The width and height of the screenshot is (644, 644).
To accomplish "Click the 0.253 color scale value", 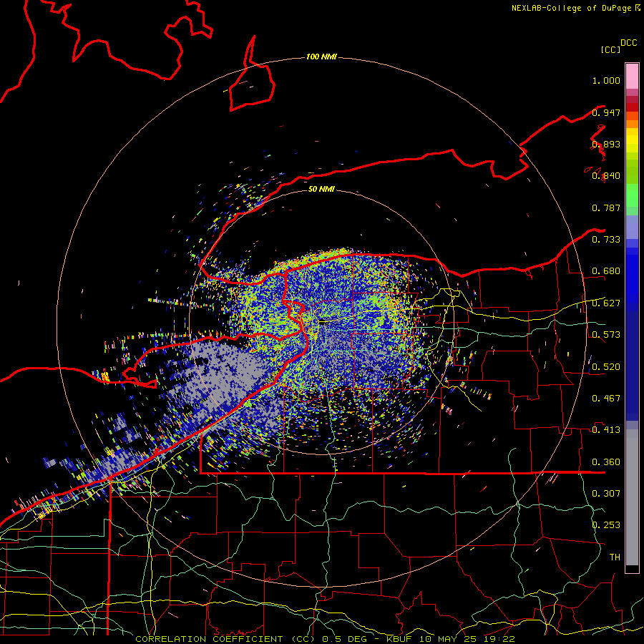I will [606, 525].
